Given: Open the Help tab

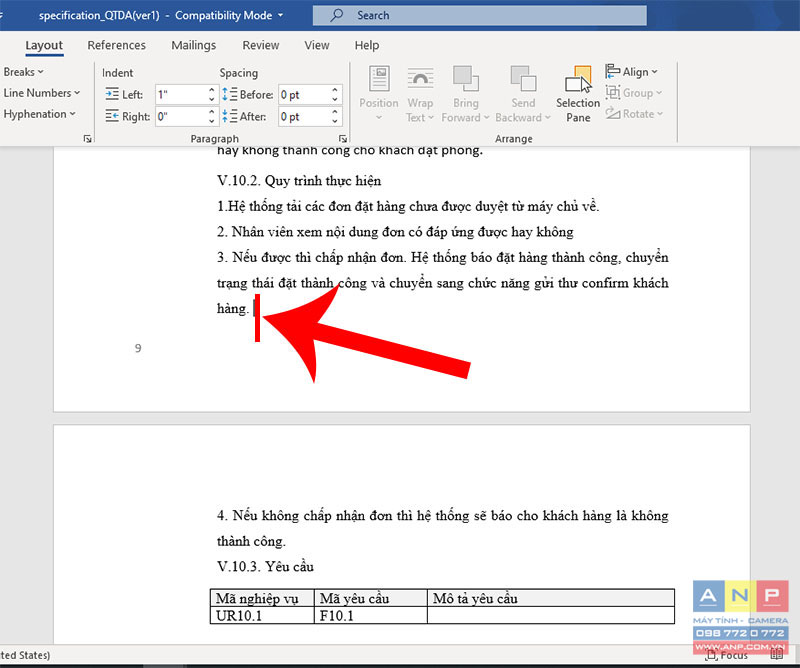Looking at the screenshot, I should [367, 45].
